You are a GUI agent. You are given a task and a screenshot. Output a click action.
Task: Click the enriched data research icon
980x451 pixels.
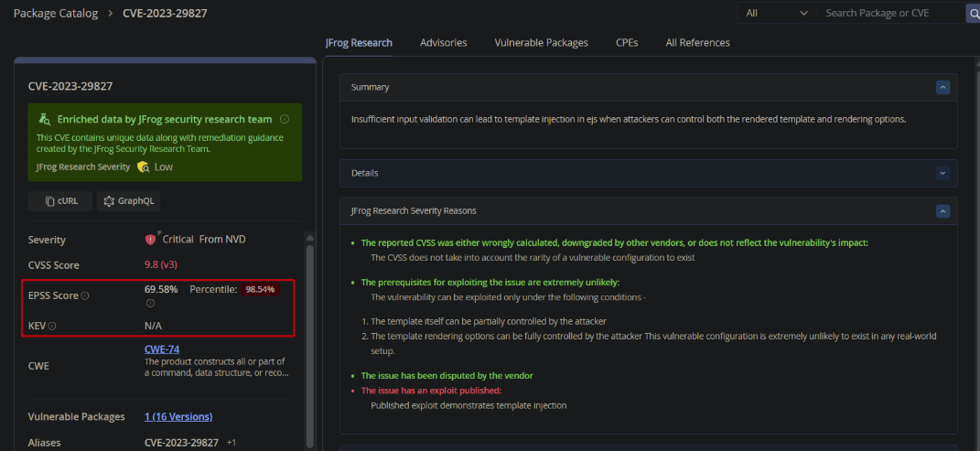tap(44, 119)
